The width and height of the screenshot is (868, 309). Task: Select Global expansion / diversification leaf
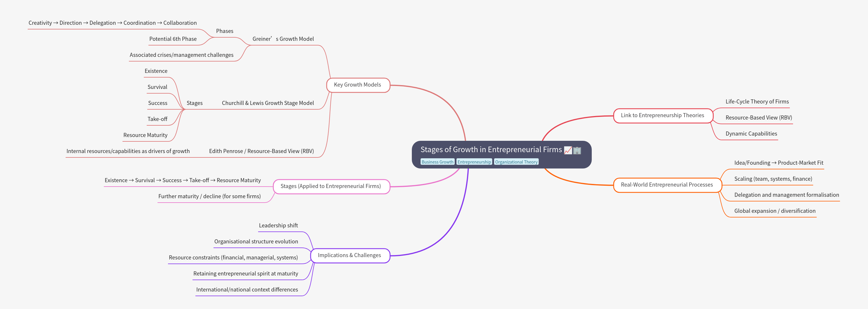[775, 211]
